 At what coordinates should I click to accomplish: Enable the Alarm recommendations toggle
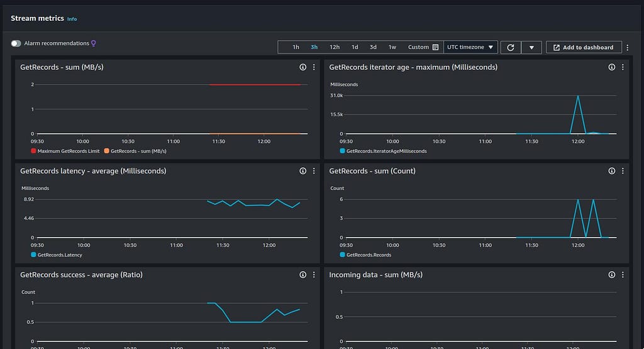16,43
